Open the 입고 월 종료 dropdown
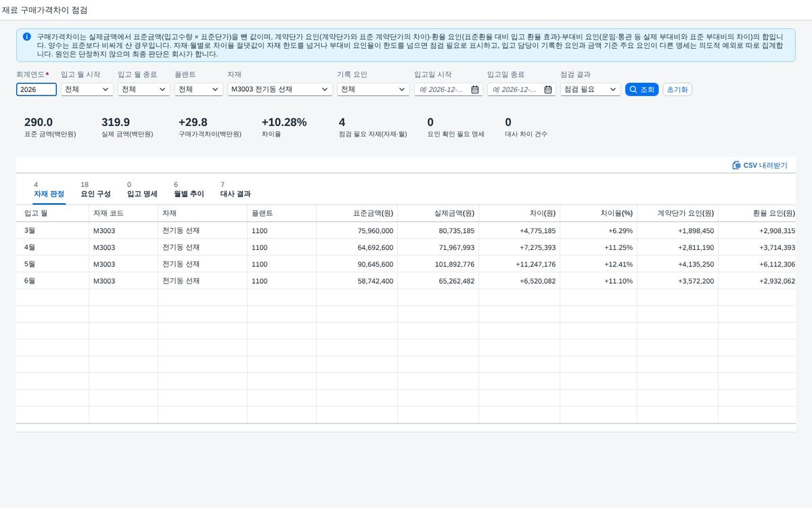 point(144,89)
